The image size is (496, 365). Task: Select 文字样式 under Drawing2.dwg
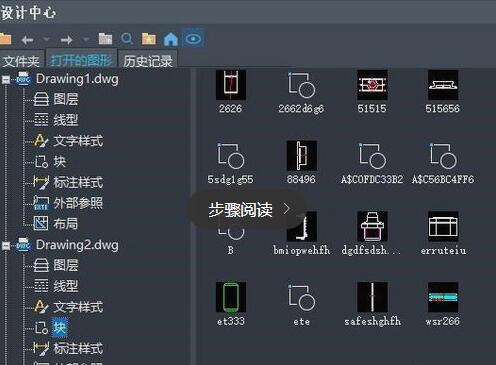[x=78, y=307]
